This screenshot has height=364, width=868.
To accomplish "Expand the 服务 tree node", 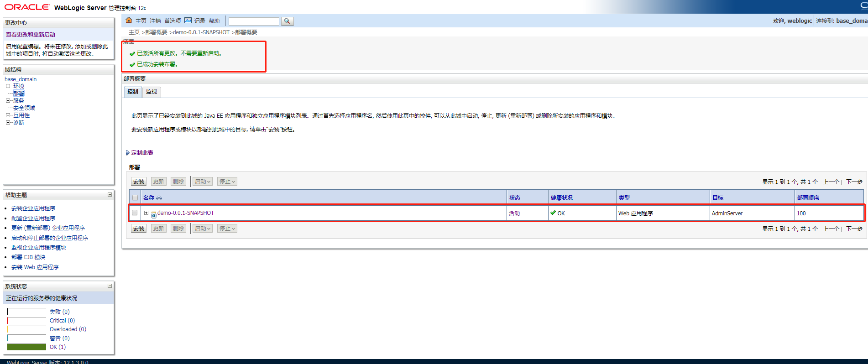I will tap(8, 100).
